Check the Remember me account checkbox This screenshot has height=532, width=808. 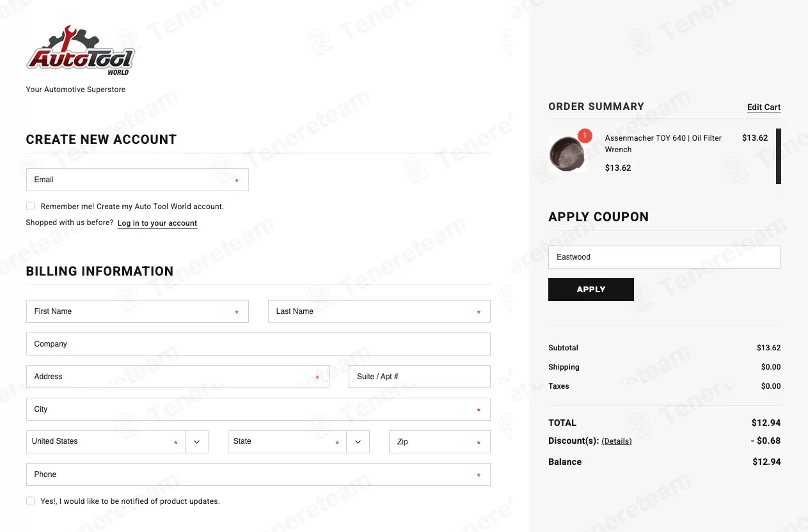tap(31, 206)
